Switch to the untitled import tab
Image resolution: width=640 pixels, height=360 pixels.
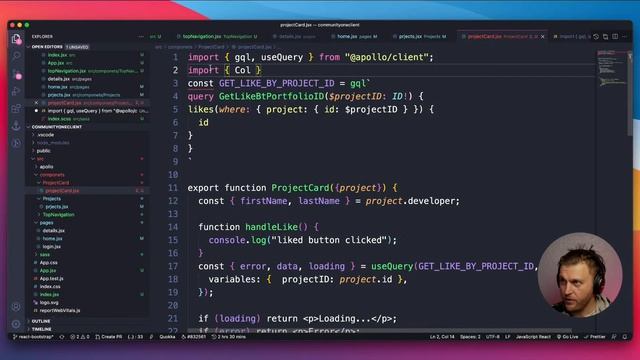pyautogui.click(x=571, y=37)
